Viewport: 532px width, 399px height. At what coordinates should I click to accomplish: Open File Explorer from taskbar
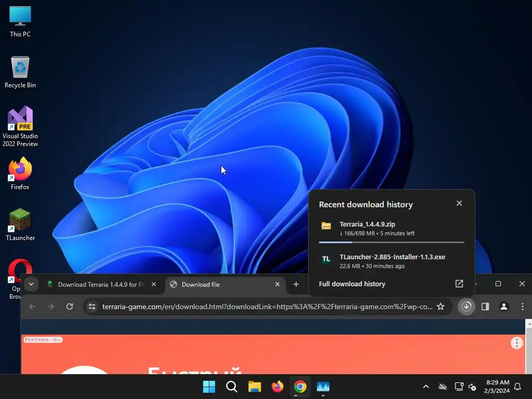255,387
